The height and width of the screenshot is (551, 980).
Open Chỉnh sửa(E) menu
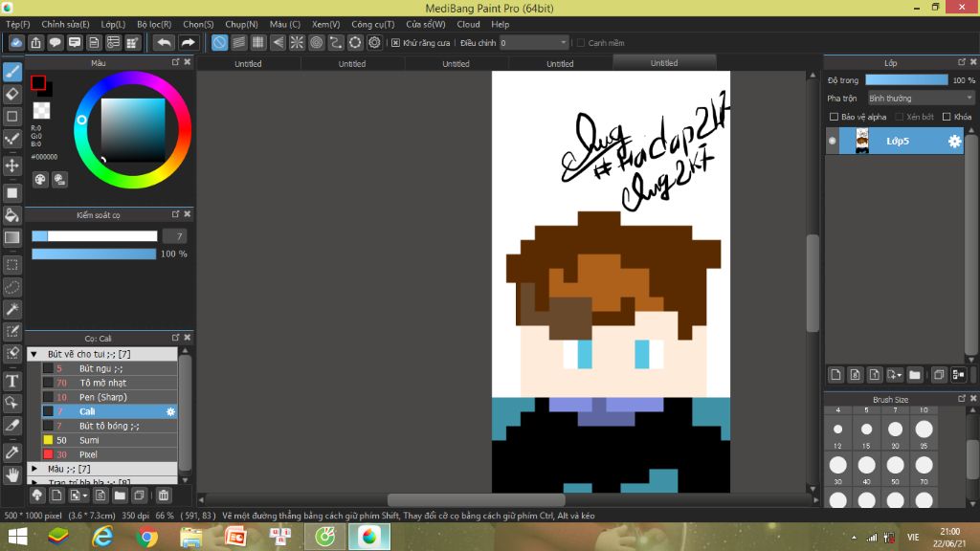[65, 24]
